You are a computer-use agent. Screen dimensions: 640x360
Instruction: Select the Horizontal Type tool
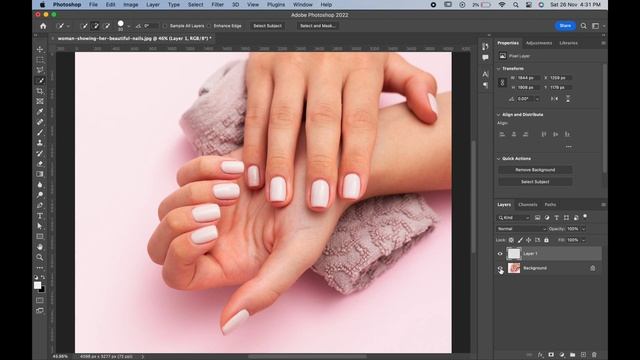[40, 216]
